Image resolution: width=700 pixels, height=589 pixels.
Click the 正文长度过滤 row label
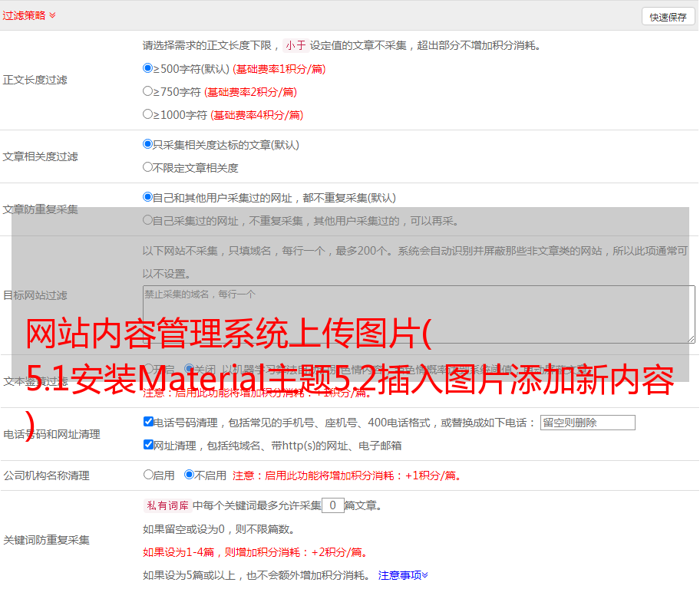pos(35,80)
